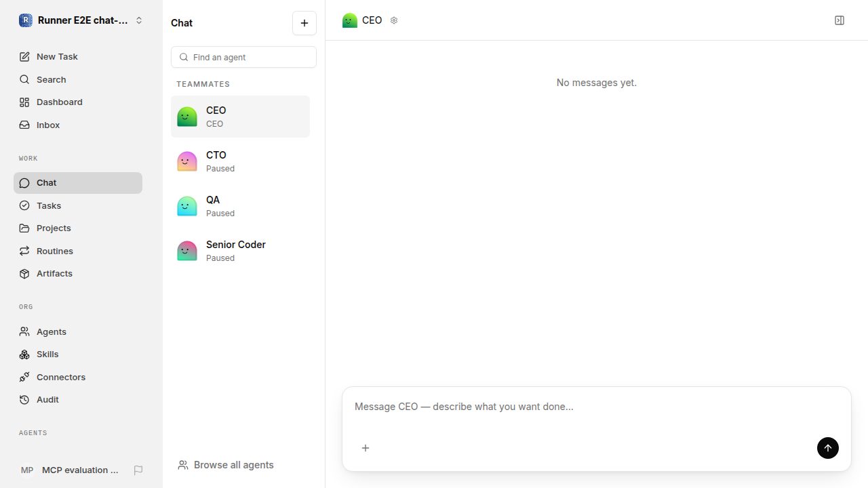The height and width of the screenshot is (488, 868).
Task: Focus the Find an agent search field
Action: point(243,57)
